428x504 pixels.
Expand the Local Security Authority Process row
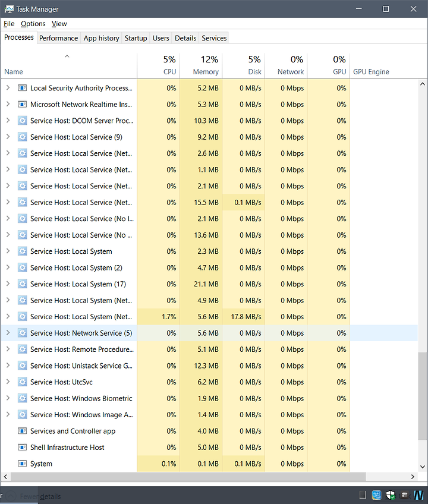pos(8,87)
